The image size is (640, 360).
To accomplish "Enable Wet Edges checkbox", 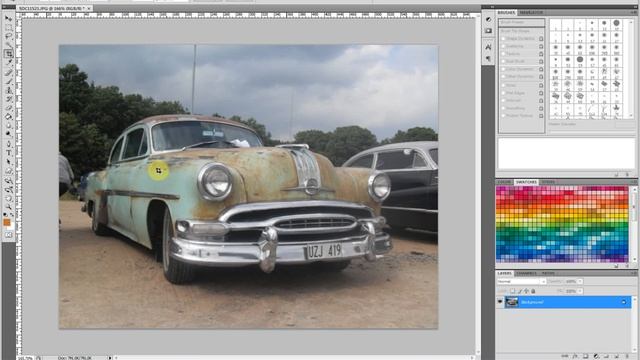I will click(x=503, y=93).
